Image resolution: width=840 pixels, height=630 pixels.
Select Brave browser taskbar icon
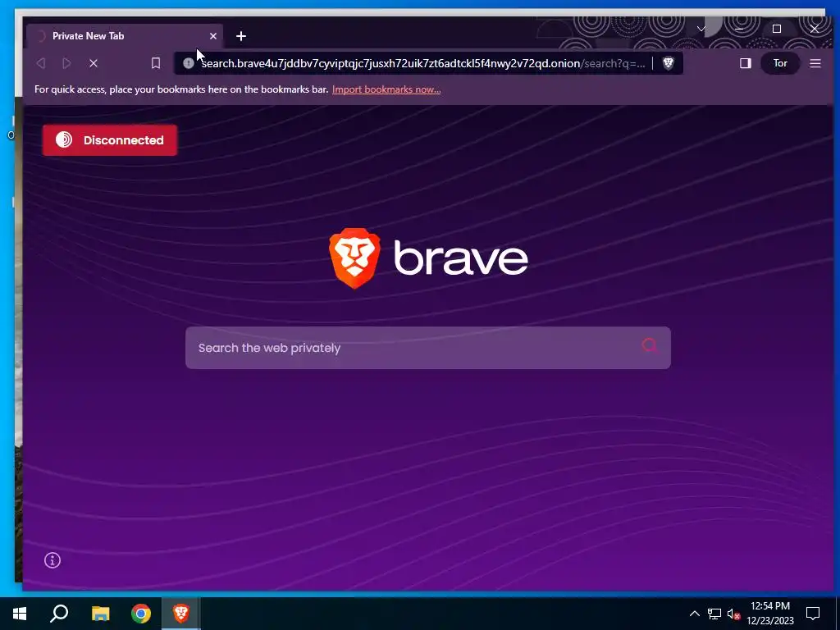[x=181, y=614]
